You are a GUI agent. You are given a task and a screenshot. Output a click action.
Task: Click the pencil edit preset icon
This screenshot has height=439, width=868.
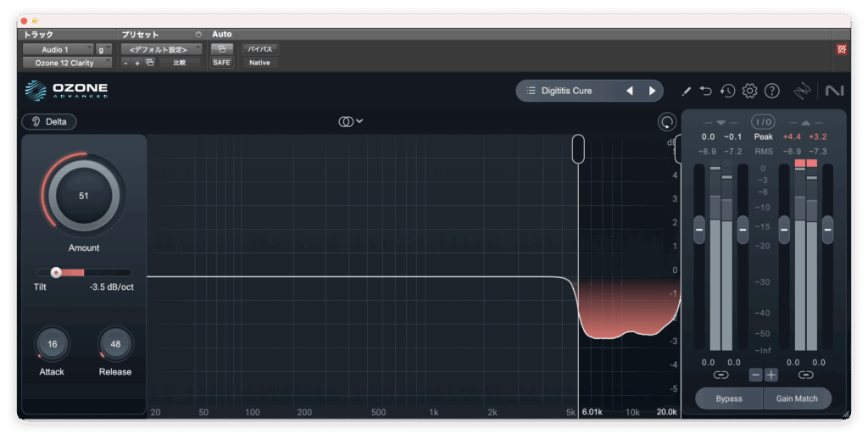pos(686,91)
